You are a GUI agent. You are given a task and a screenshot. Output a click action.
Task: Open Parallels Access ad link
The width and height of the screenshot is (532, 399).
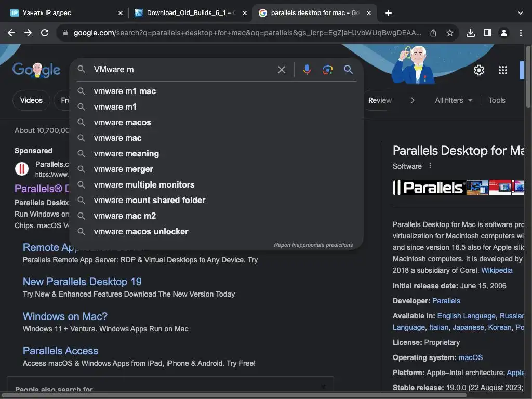pyautogui.click(x=60, y=351)
